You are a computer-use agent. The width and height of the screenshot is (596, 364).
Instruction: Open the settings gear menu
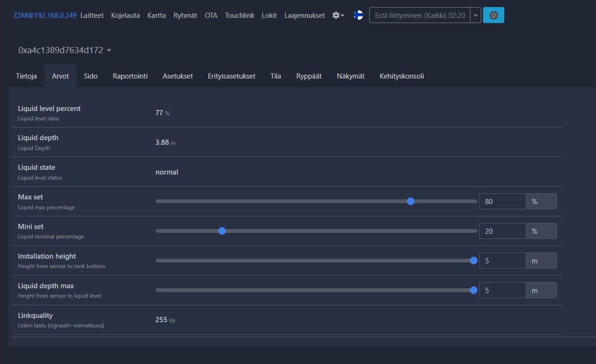tap(338, 15)
